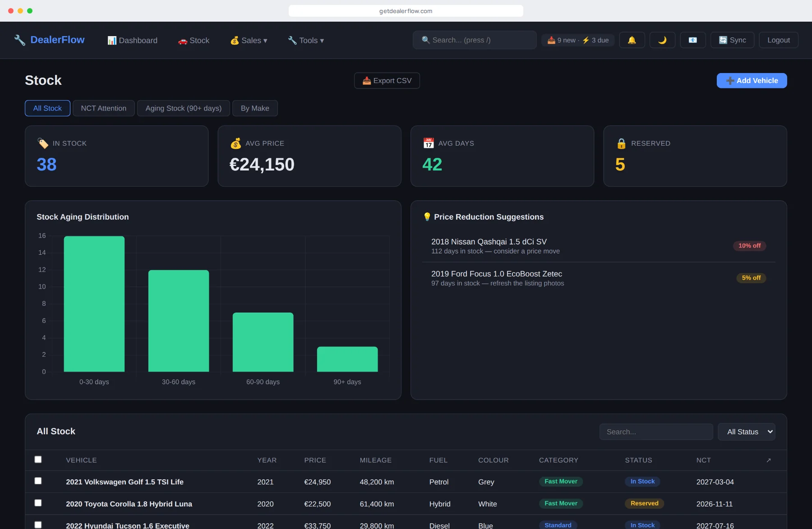
Task: Click the Reserved lock icon
Action: 621,143
